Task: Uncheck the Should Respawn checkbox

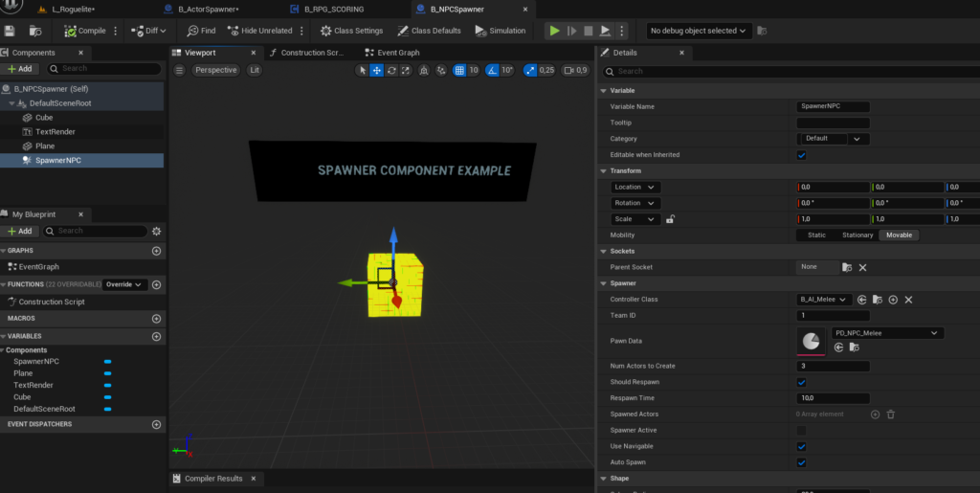Action: [x=801, y=382]
